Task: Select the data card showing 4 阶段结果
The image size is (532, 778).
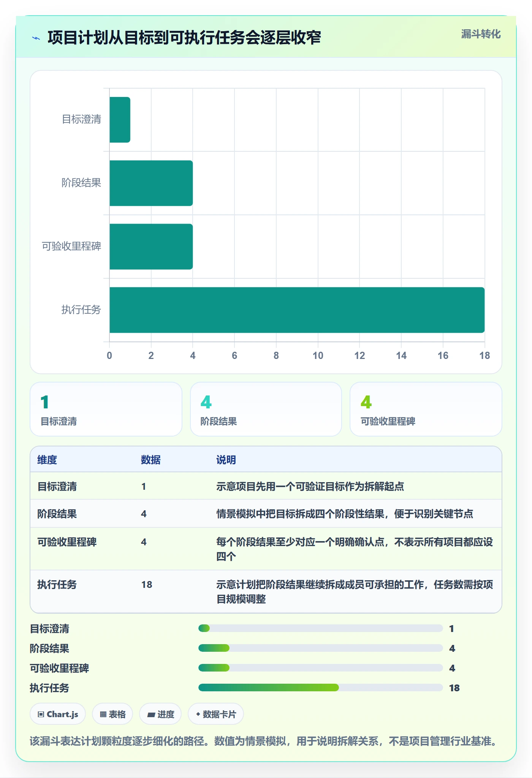Action: coord(266,409)
